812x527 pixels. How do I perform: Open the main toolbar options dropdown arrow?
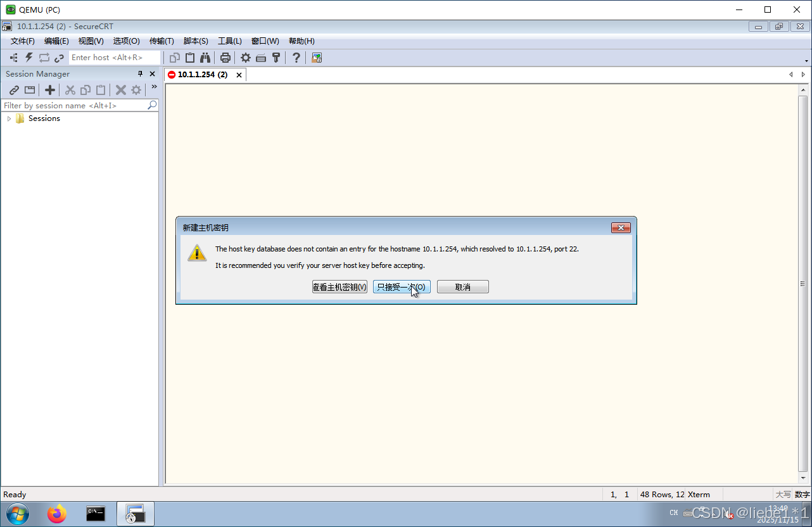[806, 61]
